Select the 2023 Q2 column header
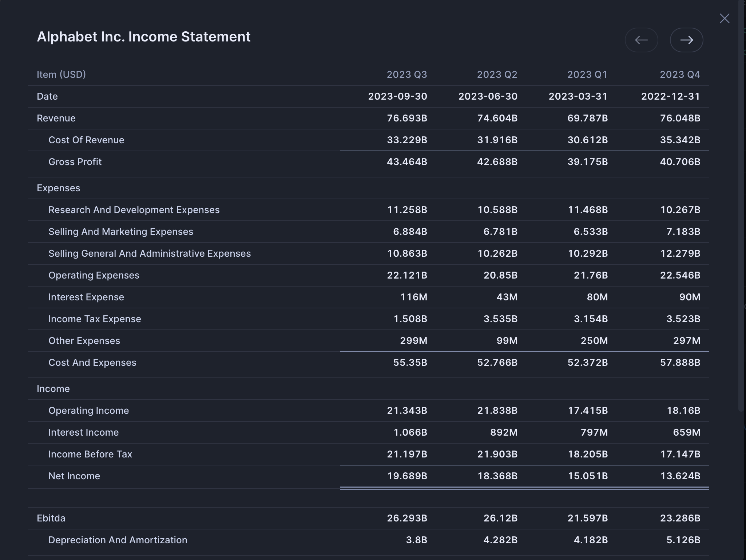 coord(497,75)
